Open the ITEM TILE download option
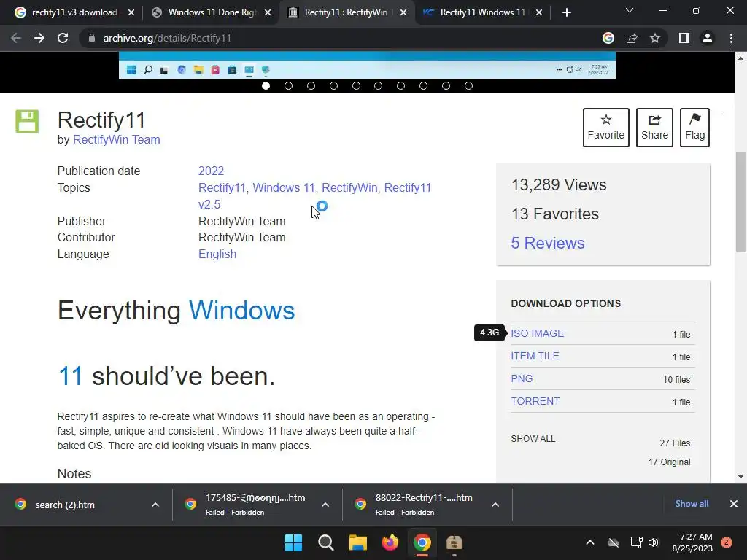 coord(535,356)
